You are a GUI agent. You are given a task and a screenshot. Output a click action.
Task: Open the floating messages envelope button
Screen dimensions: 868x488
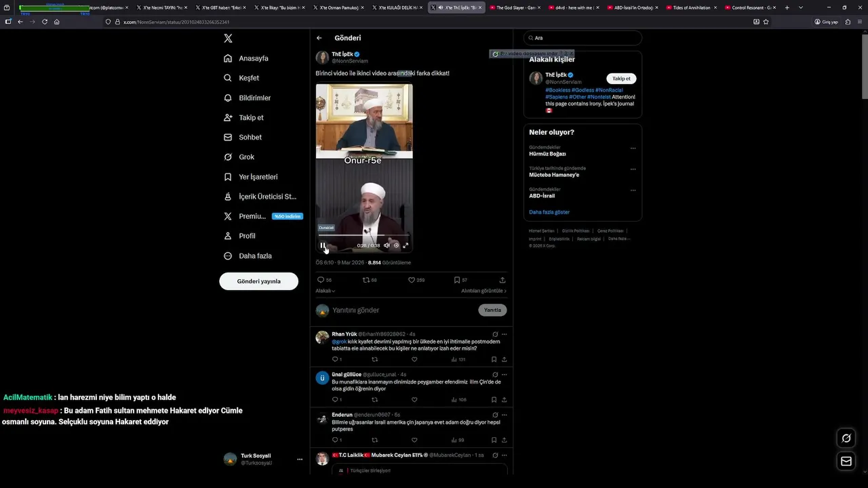coord(846,462)
